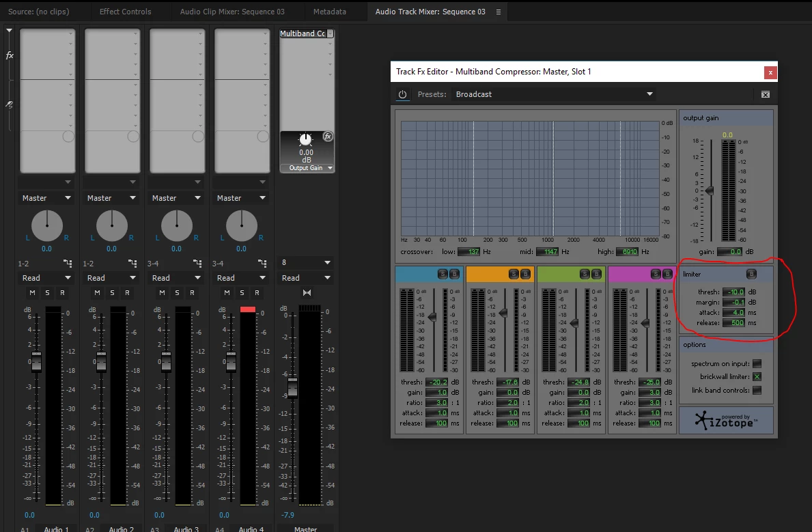
Task: Solo the magenta band with S
Action: [656, 274]
